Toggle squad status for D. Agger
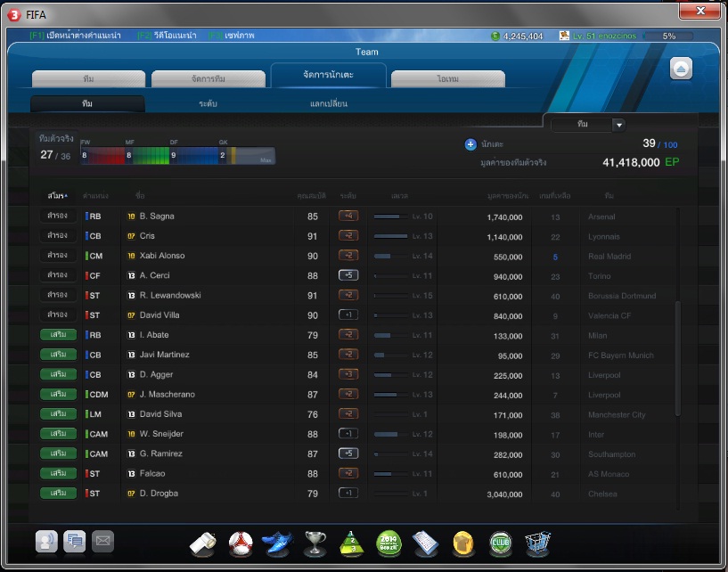This screenshot has width=728, height=572. point(58,374)
